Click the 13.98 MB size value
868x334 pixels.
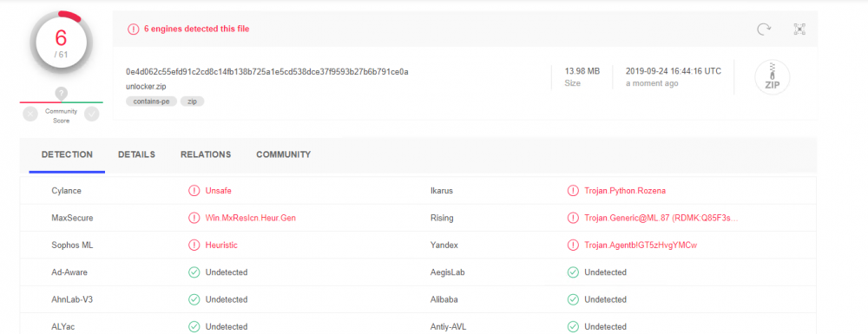(582, 71)
